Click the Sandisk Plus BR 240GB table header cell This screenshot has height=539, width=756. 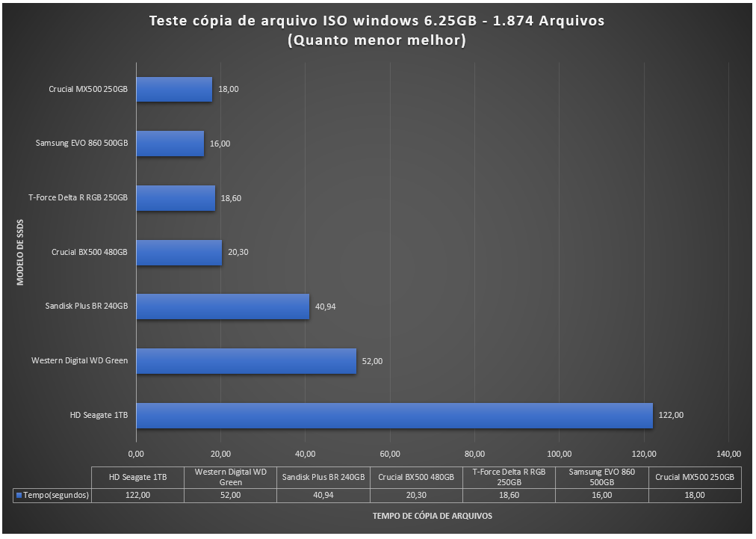323,478
